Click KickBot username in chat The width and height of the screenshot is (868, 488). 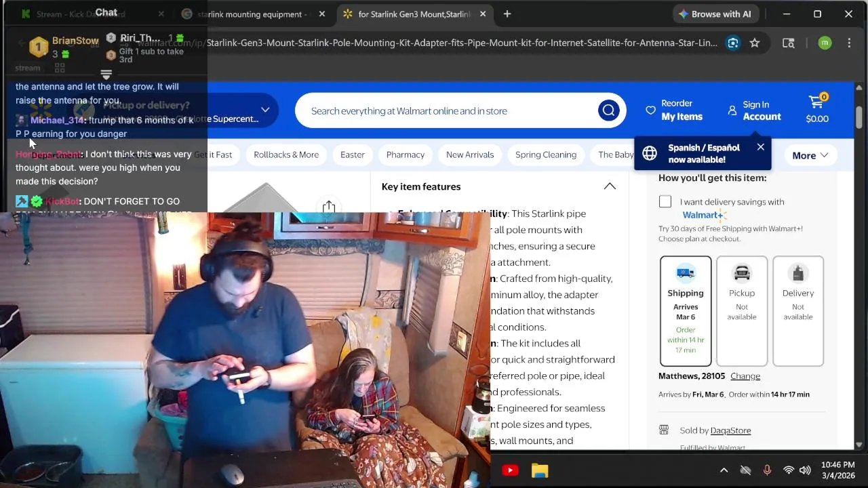(62, 201)
